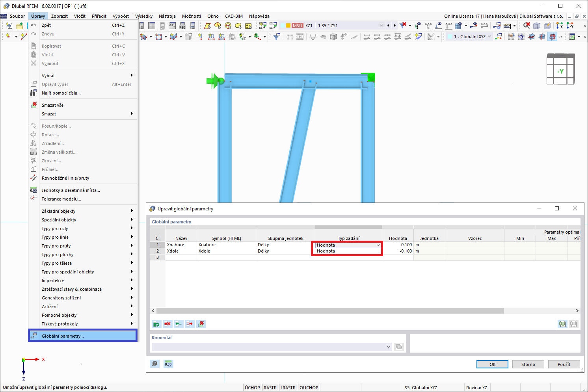
Task: Expand Zatěžovací stavy & kombinace submenu
Action: click(83, 289)
